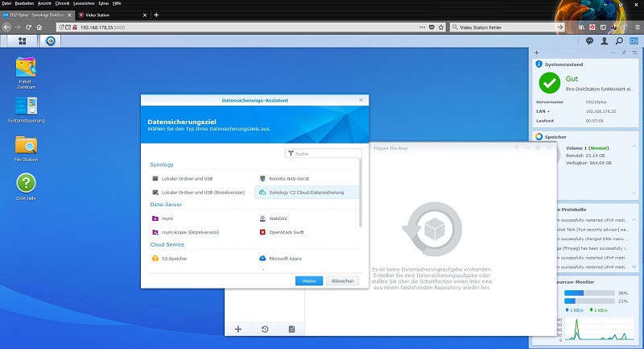The width and height of the screenshot is (644, 349).
Task: Open page actions three-dots menu
Action: tap(422, 27)
